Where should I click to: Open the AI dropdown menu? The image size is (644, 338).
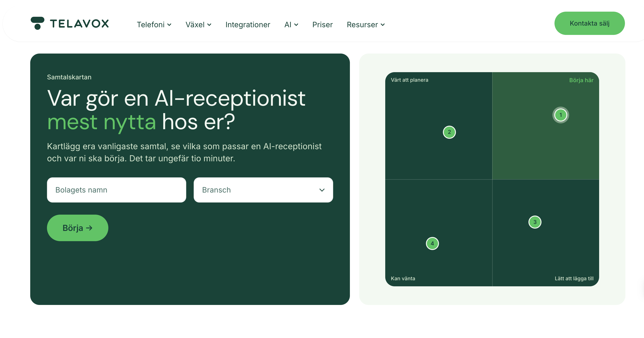pyautogui.click(x=291, y=24)
